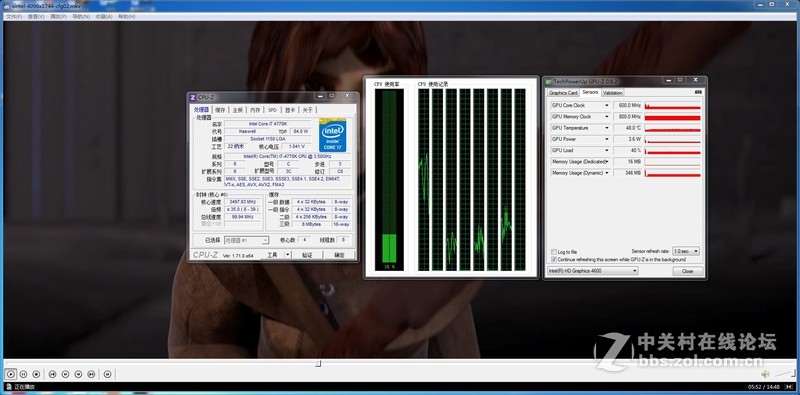
Task: Expand the GPU Memory Clock sensor dropdown
Action: [607, 117]
